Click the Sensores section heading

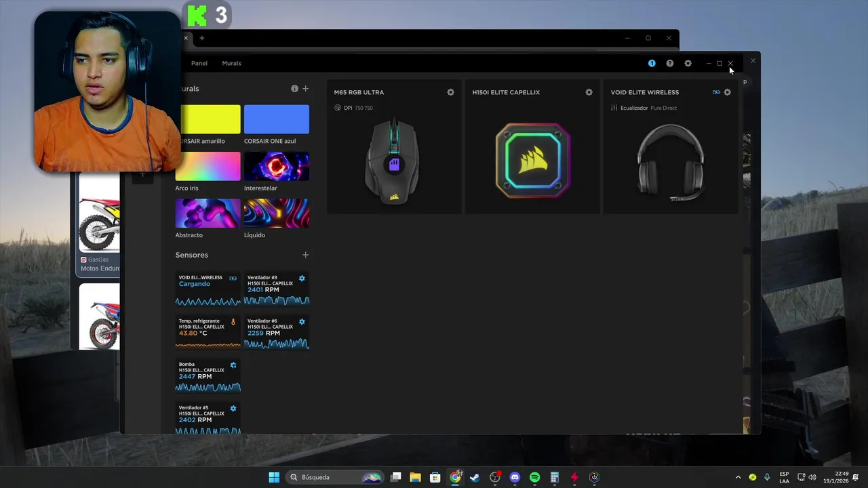point(192,255)
